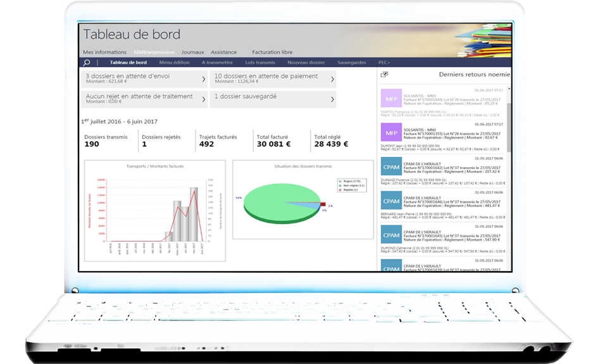The width and height of the screenshot is (595, 364).
Task: Click the pop-out icon beside Derniers retours noemie
Action: [x=384, y=75]
